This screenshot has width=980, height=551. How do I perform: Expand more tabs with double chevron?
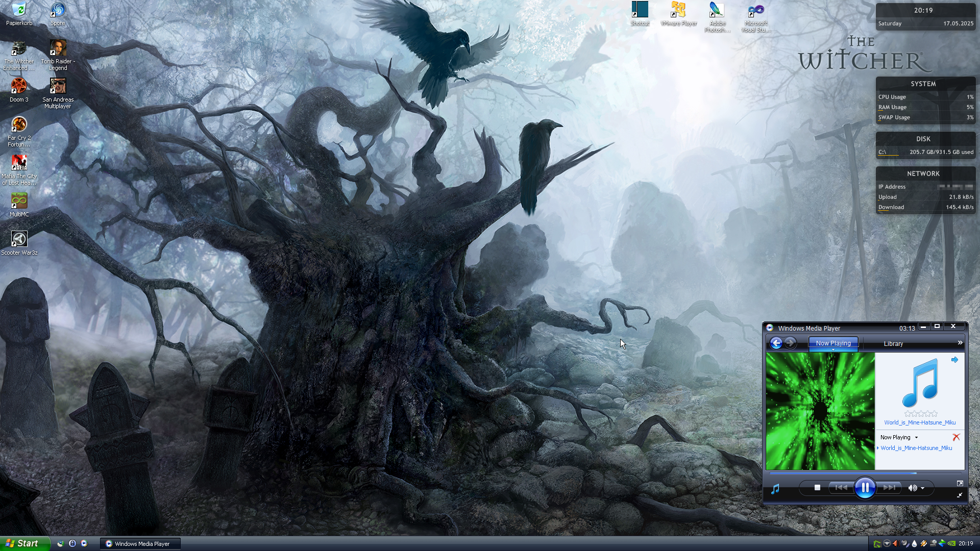point(960,343)
